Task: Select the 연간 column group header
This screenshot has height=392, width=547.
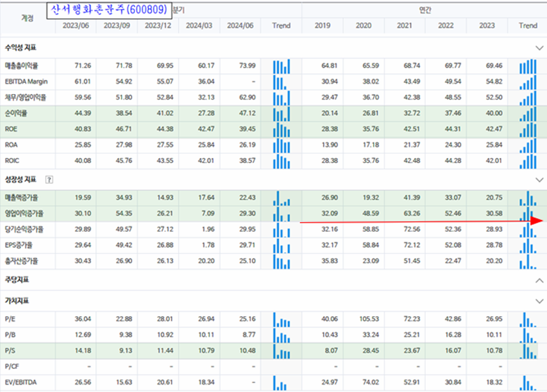Action: click(x=424, y=10)
